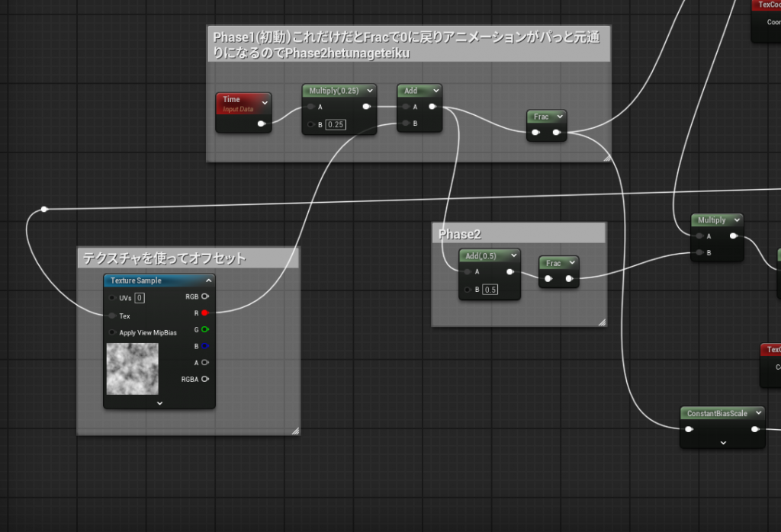This screenshot has height=532, width=781.
Task: Click the Tex input pin on Texture Sample
Action: click(113, 316)
